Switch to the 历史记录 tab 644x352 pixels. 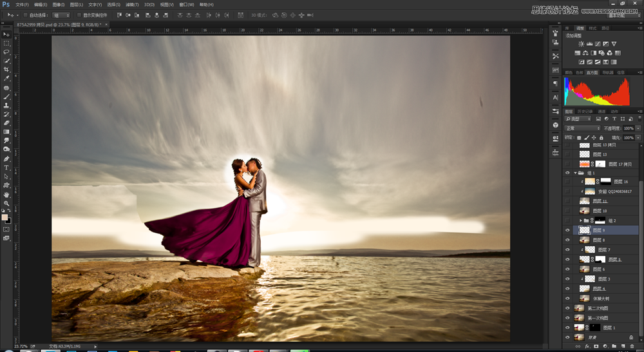pyautogui.click(x=585, y=112)
